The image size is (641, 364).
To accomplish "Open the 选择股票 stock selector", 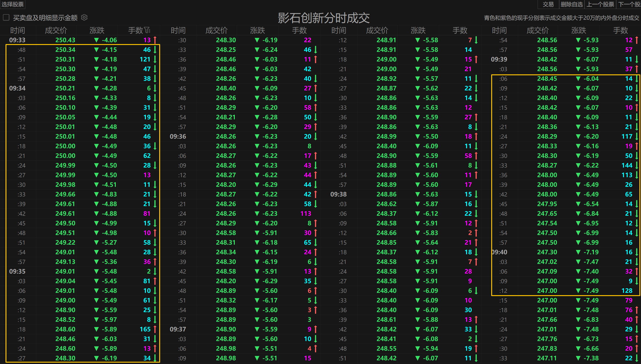I will 12,4.
